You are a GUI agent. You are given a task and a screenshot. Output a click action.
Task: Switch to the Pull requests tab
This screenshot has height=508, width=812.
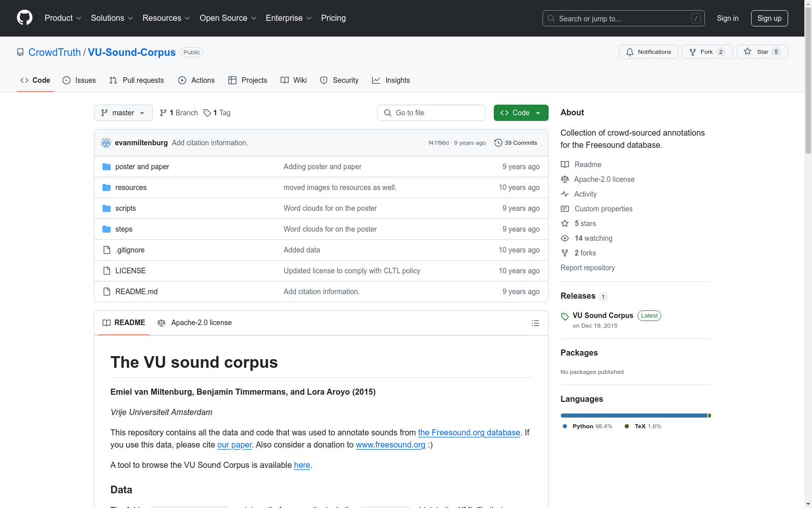point(137,80)
